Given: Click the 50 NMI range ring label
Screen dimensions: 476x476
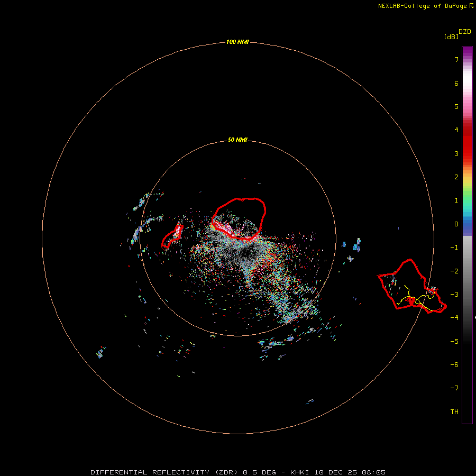Looking at the screenshot, I should pyautogui.click(x=237, y=140).
